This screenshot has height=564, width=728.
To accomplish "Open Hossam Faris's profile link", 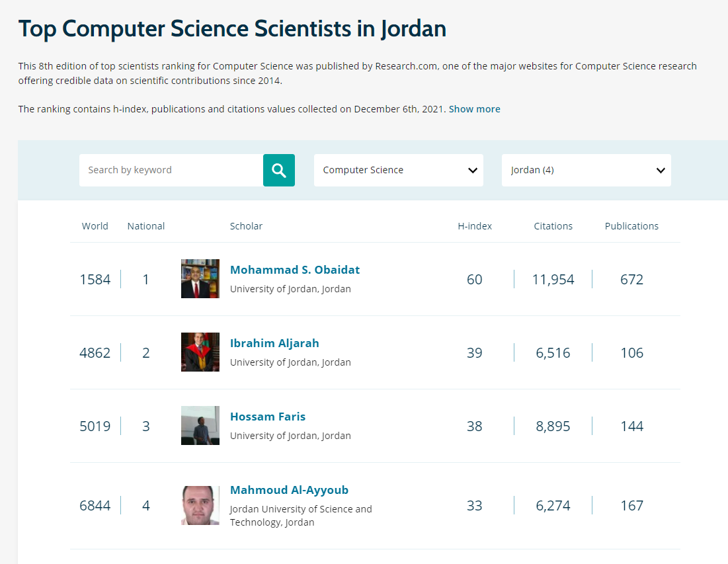I will tap(268, 417).
